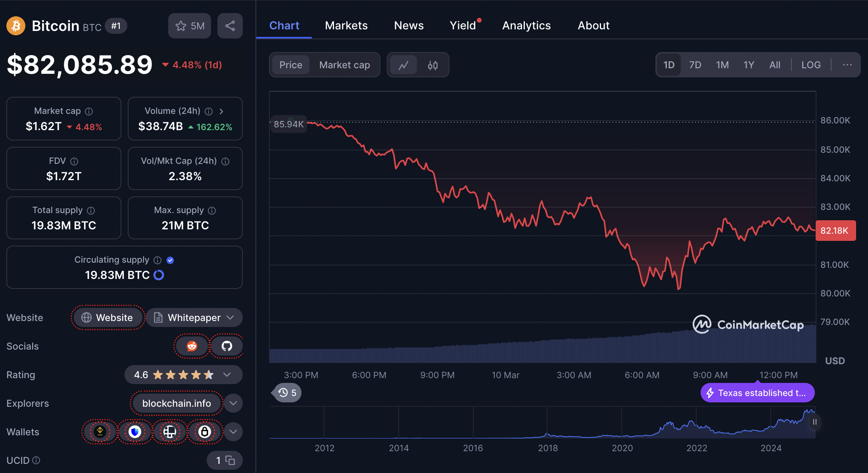Viewport: 868px width, 473px height.
Task: Expand the Explorers dropdown arrow
Action: [x=233, y=404]
